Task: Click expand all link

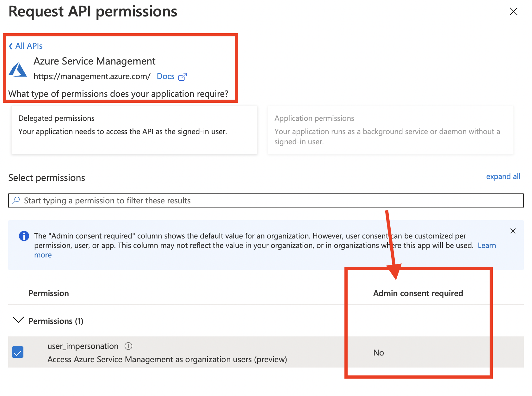Action: pos(503,176)
